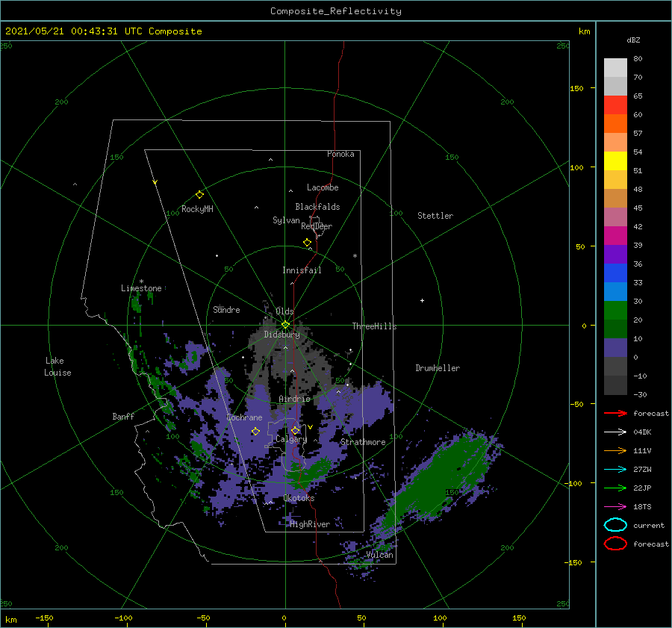This screenshot has width=672, height=628.
Task: Click the Cochrane city label
Action: click(244, 417)
